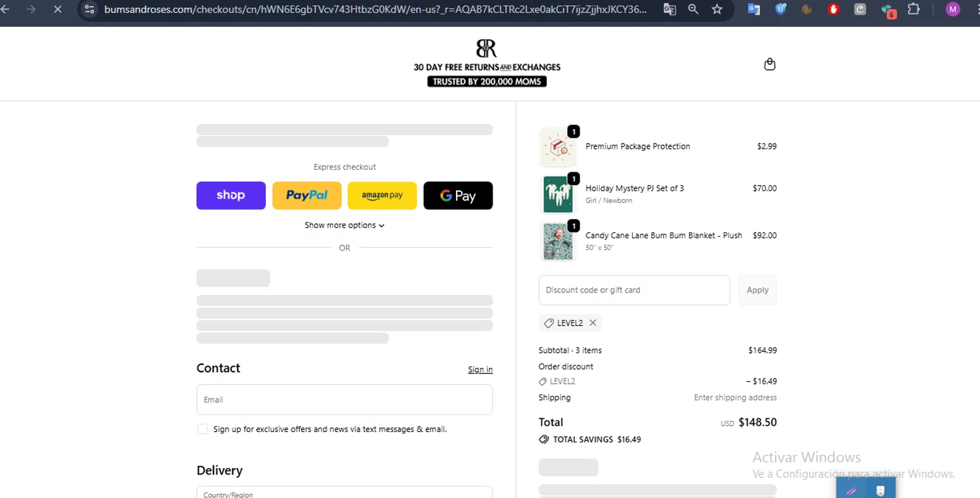Open the cookie extension icon
The height and width of the screenshot is (498, 980).
807,9
